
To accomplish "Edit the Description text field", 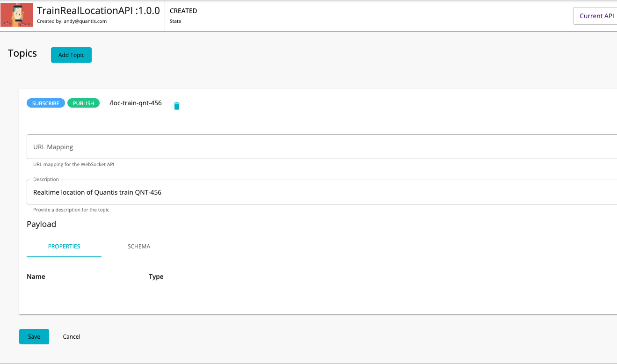I will pyautogui.click(x=322, y=192).
